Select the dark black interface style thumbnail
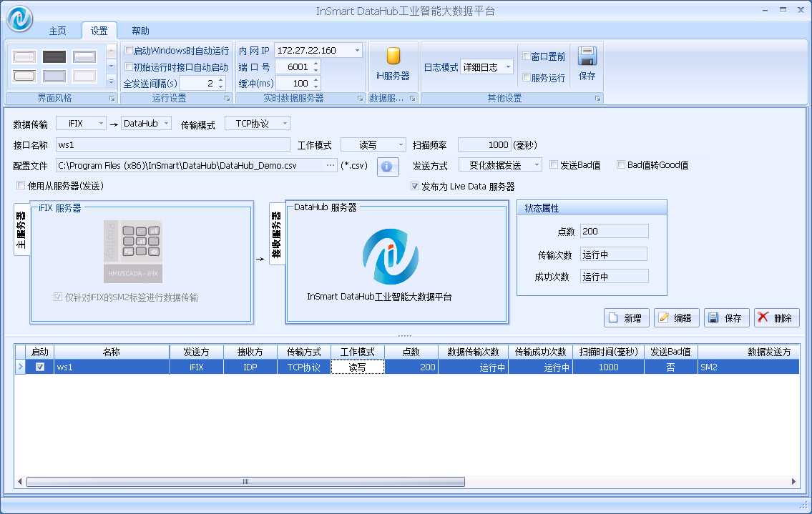Screen dimensions: 812x514 point(54,56)
